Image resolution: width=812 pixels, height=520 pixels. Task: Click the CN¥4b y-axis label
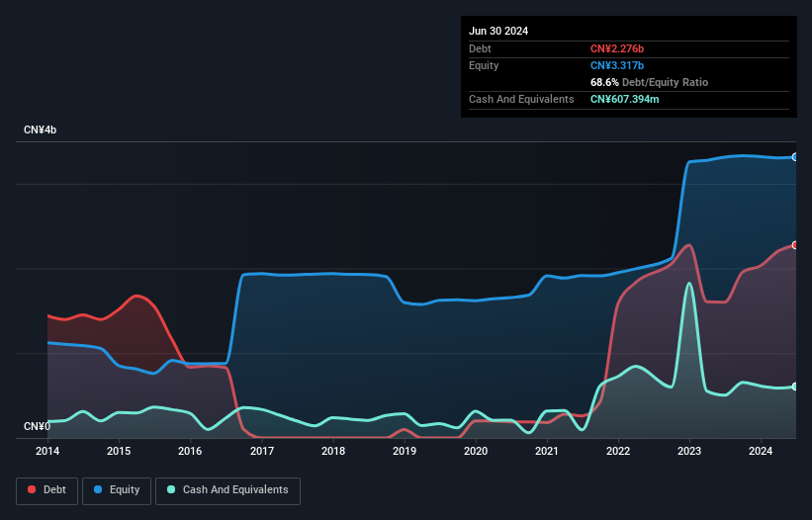pos(41,130)
